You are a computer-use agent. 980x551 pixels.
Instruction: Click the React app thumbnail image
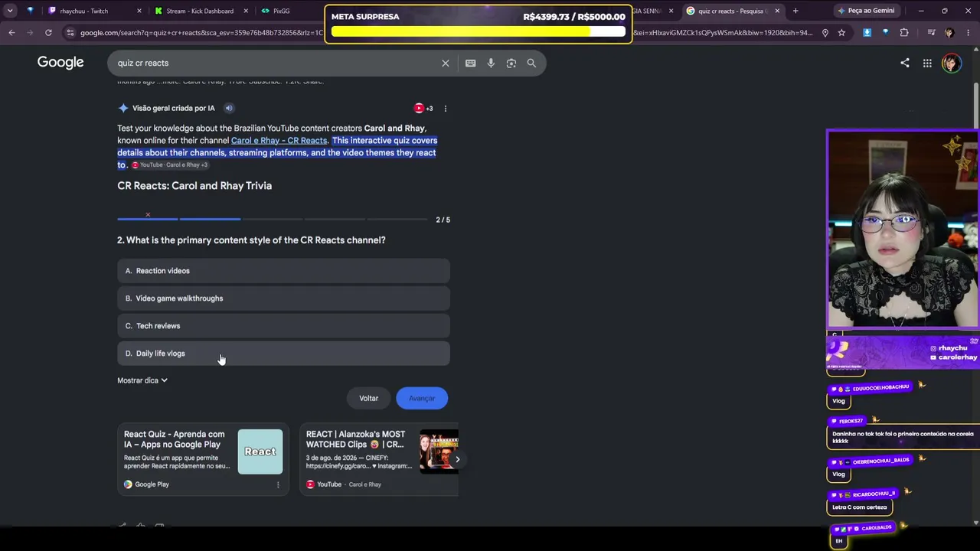click(x=260, y=452)
